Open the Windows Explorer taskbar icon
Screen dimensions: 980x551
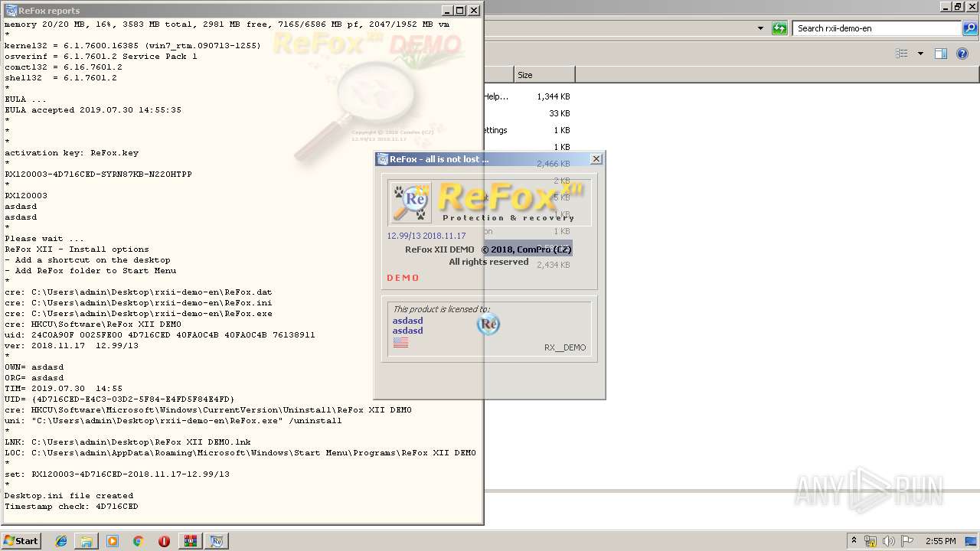(x=87, y=541)
